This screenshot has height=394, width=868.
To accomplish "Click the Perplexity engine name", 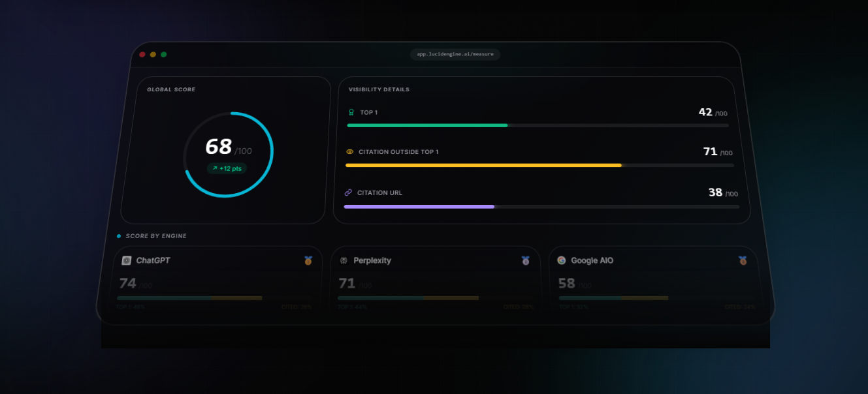I will [372, 260].
